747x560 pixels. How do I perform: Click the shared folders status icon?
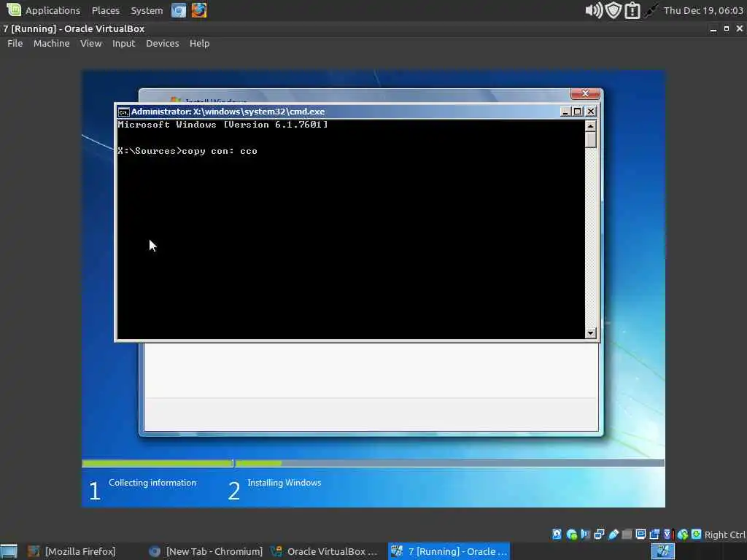[x=627, y=534]
